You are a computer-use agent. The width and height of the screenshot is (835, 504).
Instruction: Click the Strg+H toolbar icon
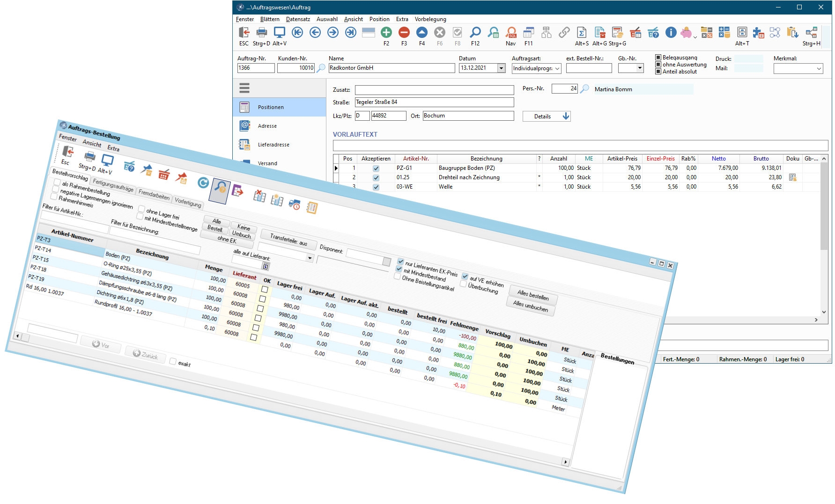pyautogui.click(x=812, y=32)
